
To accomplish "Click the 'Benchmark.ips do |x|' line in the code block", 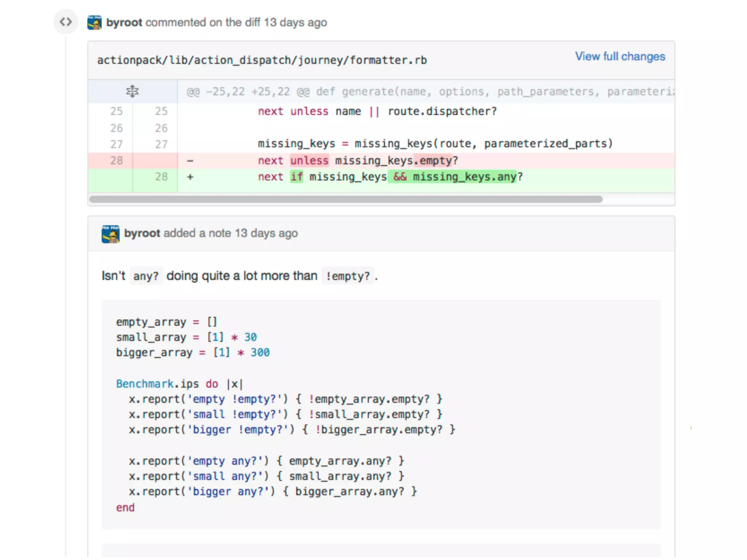I will (x=179, y=384).
